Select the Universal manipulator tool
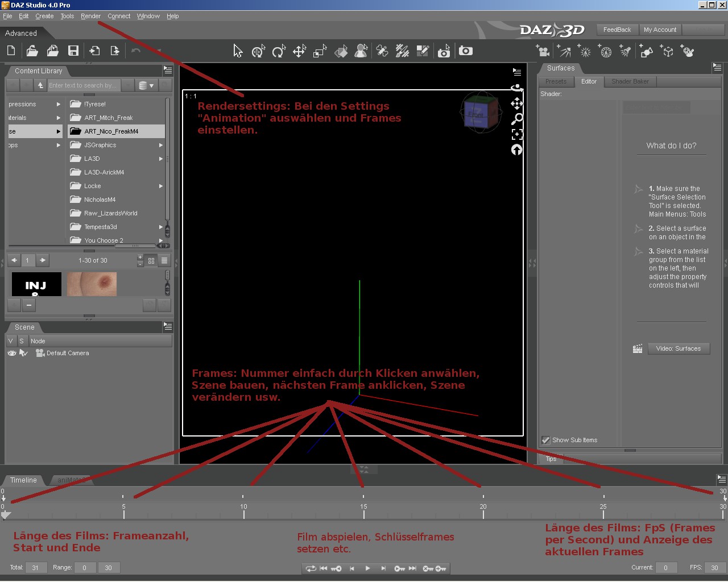 [x=259, y=52]
